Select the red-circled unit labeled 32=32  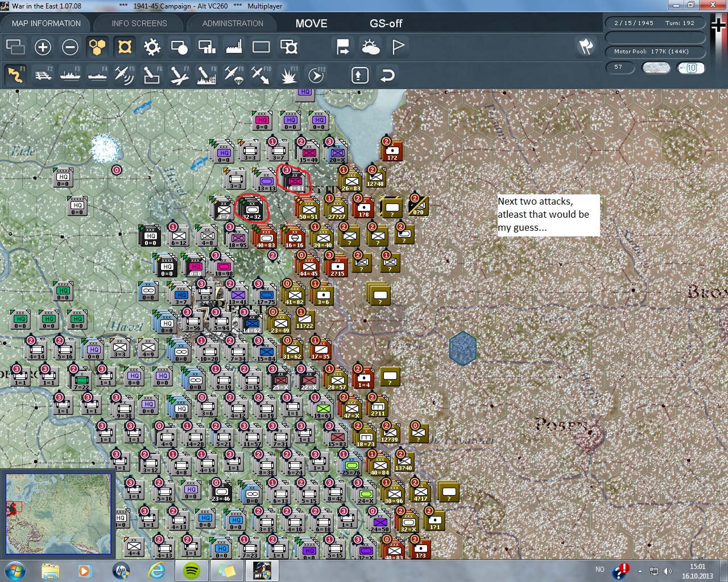pyautogui.click(x=252, y=209)
